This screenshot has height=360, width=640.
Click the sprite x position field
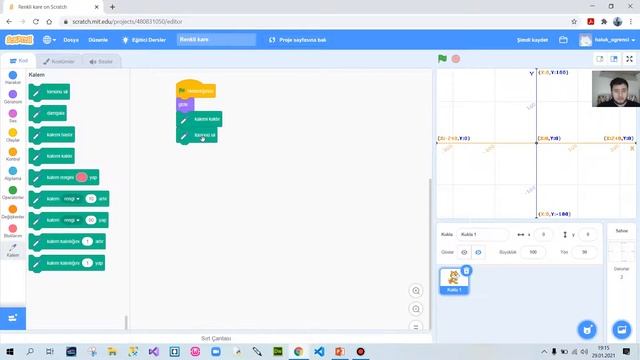(x=543, y=234)
